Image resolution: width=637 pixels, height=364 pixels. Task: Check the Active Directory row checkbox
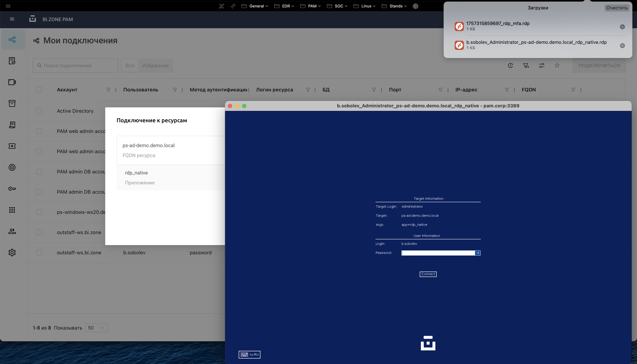click(x=39, y=111)
